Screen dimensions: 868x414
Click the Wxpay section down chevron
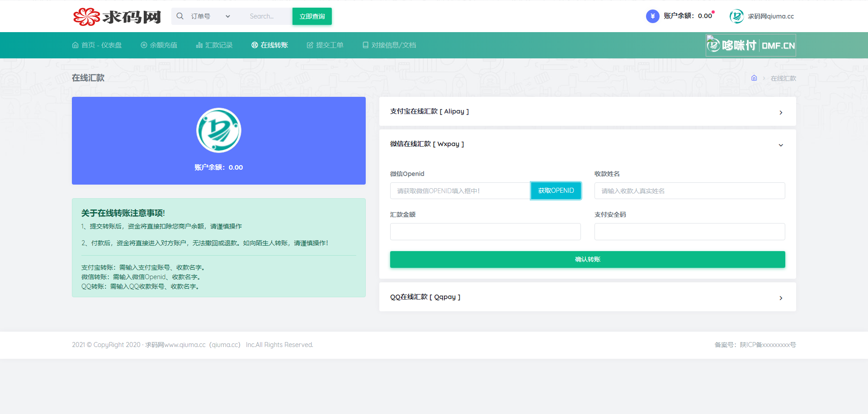tap(781, 145)
